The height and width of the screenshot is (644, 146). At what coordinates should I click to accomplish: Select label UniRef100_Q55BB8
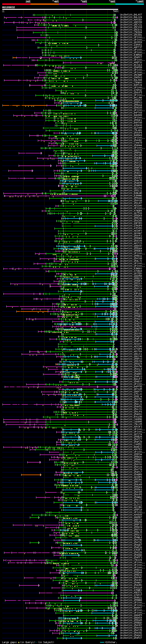tap(131, 600)
